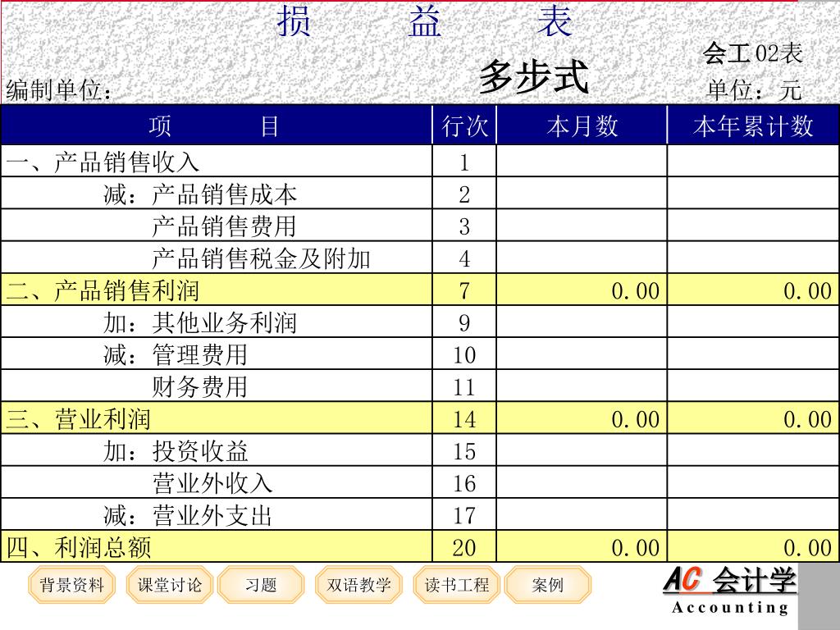Select the row 二、产品销售利润
This screenshot has height=630, width=840.
(420, 290)
